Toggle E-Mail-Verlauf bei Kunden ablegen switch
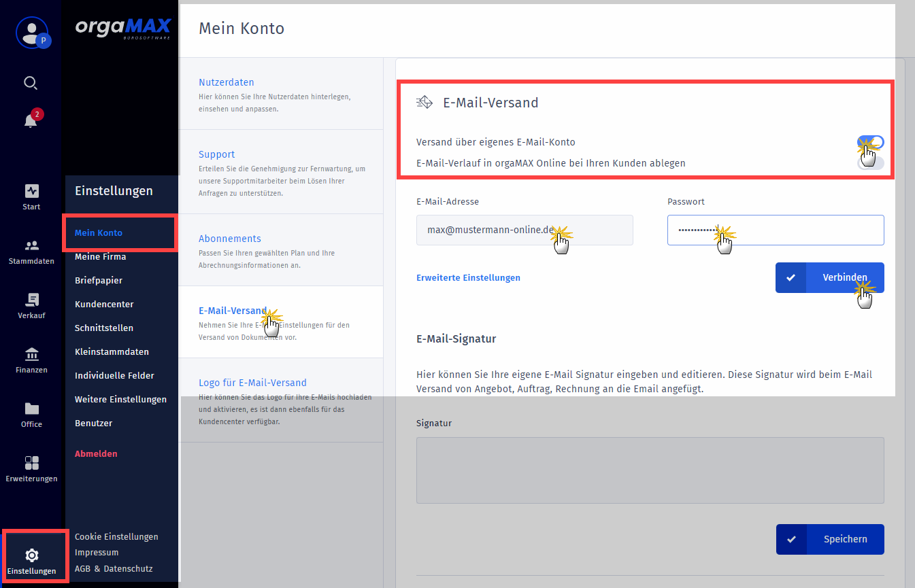 [x=871, y=163]
